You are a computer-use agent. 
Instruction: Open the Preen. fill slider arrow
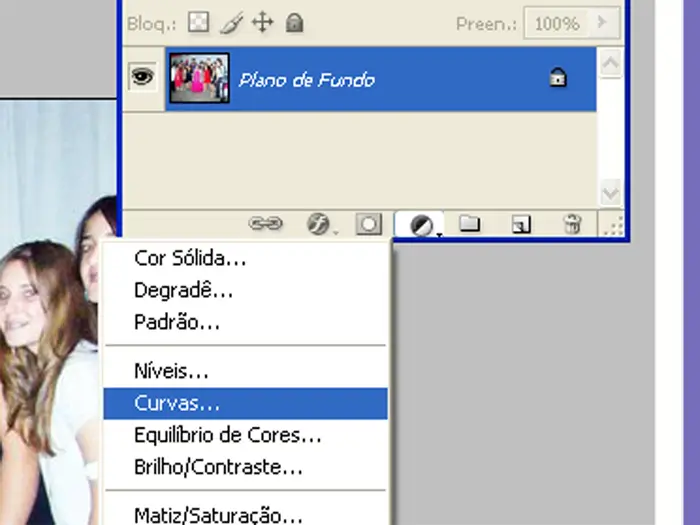[x=602, y=22]
